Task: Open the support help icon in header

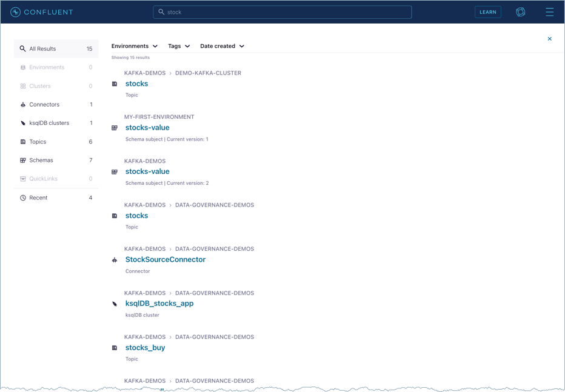Action: pos(520,12)
